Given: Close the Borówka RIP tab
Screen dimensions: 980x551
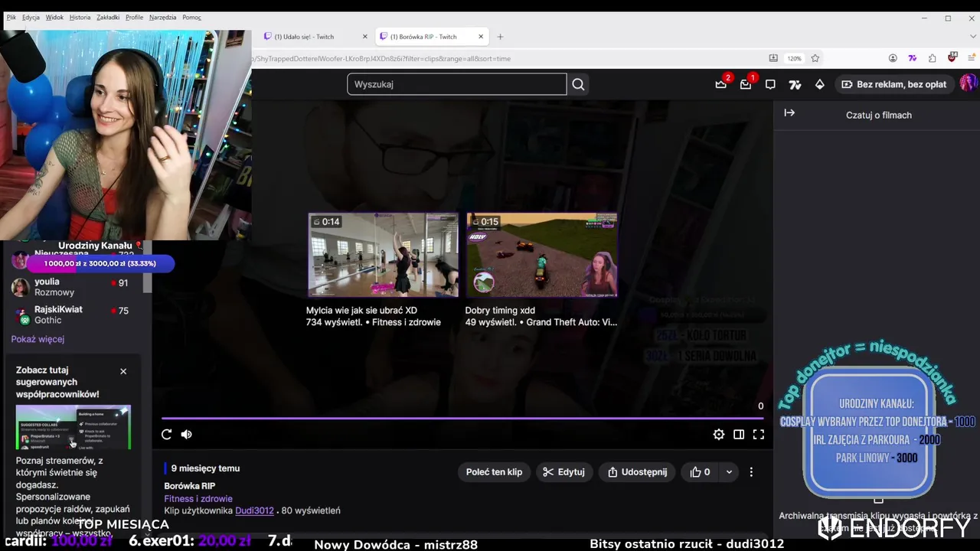Looking at the screenshot, I should pos(481,37).
